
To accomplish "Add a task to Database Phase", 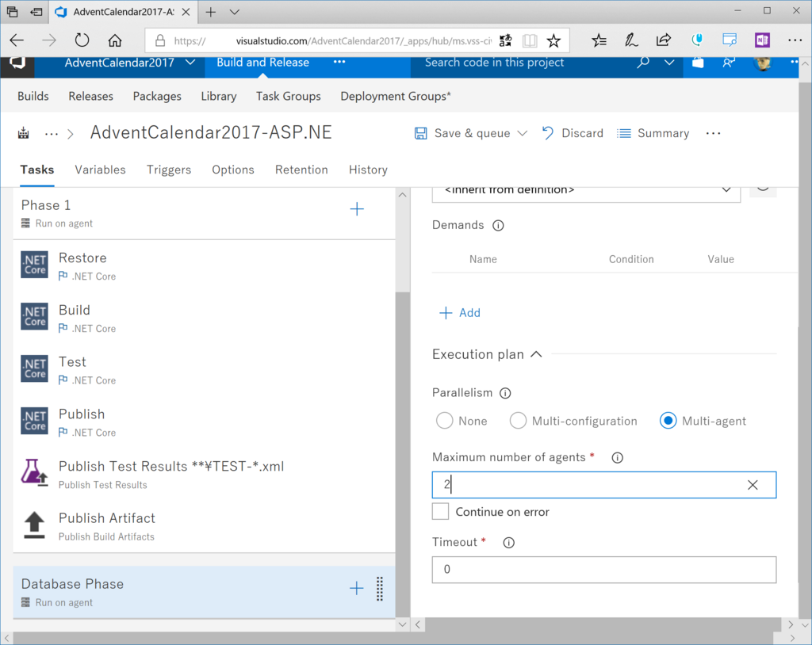I will tap(356, 588).
